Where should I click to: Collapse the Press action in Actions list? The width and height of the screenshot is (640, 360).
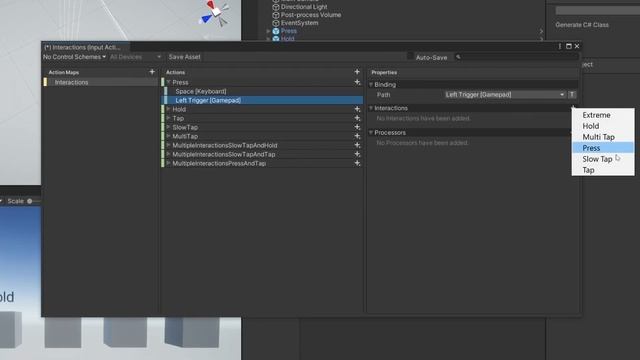click(168, 82)
